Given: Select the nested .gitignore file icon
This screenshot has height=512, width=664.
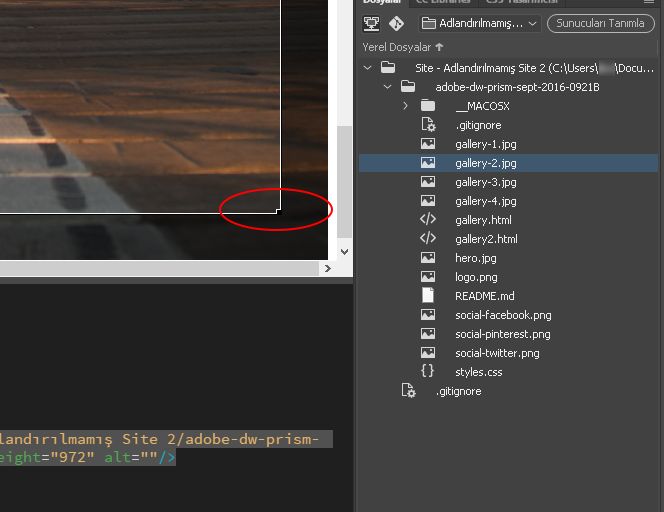Looking at the screenshot, I should pyautogui.click(x=428, y=125).
